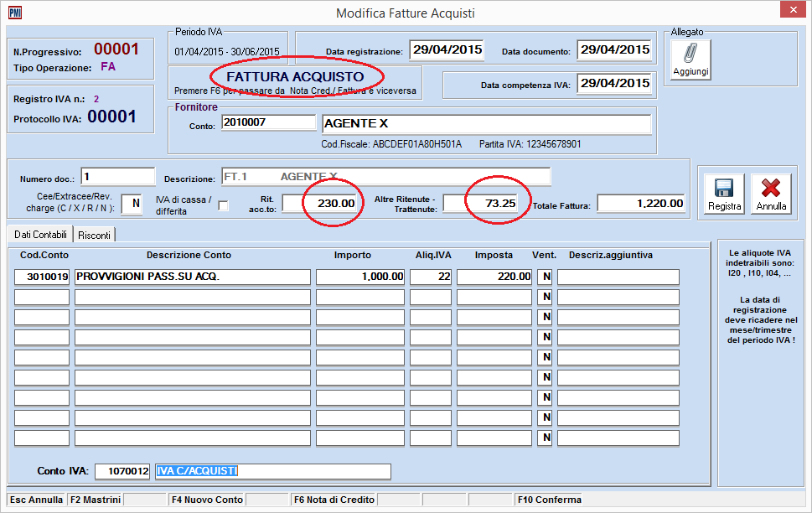Click the F2 Mastrini shortcut button
Viewport: 812px width, 513px height.
[95, 500]
